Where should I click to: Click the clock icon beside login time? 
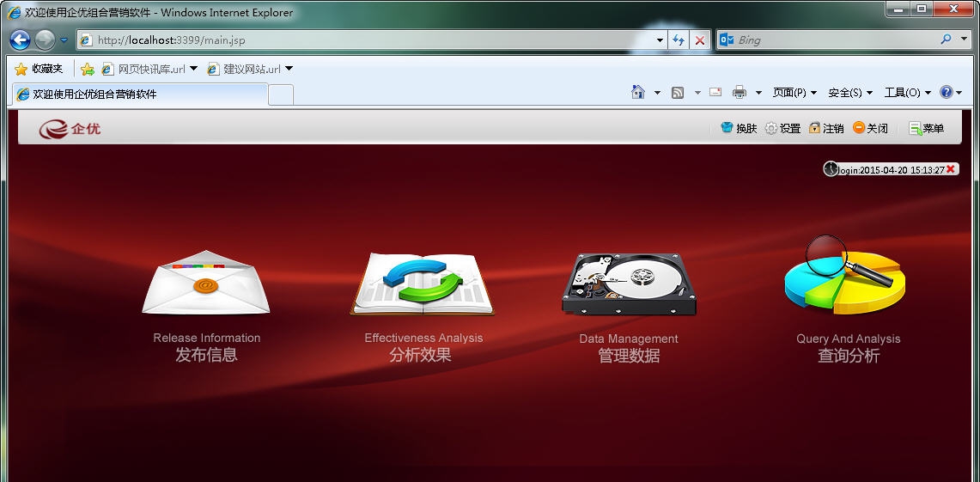click(830, 168)
